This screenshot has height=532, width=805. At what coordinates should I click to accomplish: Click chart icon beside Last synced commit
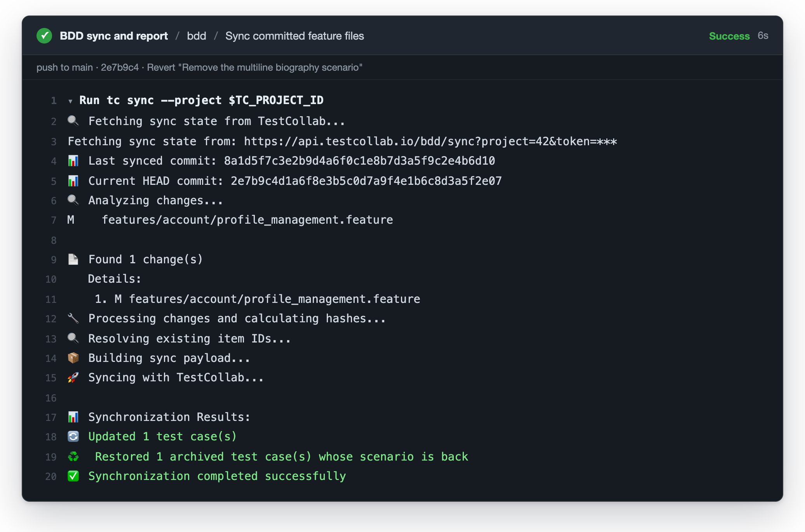(x=73, y=160)
